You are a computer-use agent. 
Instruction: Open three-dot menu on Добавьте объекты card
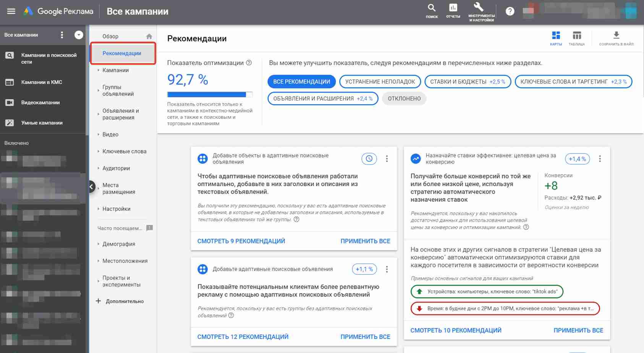[387, 159]
